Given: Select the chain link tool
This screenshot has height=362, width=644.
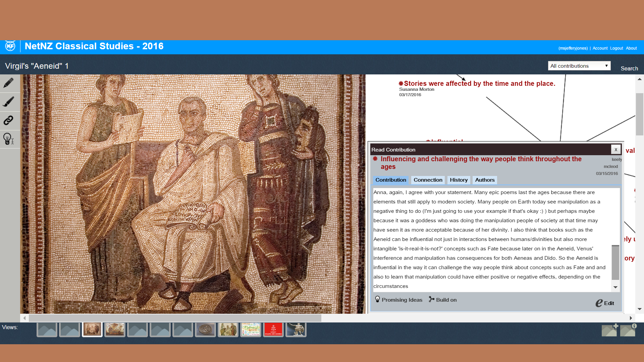Looking at the screenshot, I should tap(8, 120).
